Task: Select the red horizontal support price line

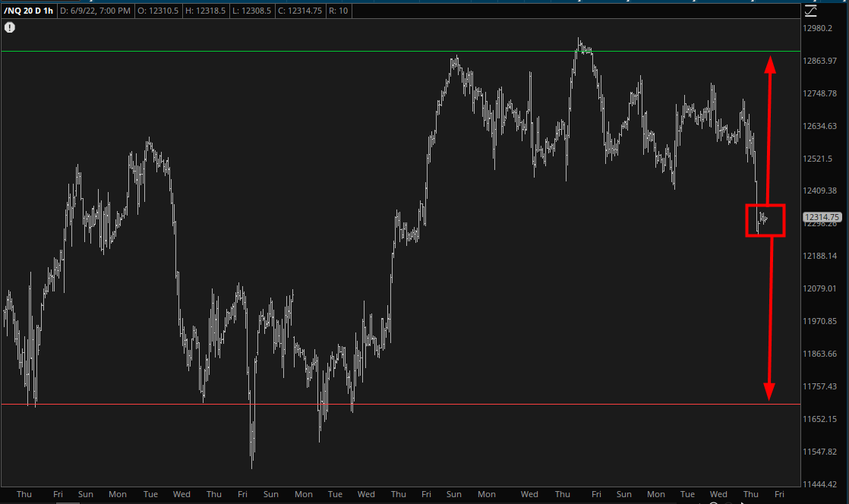Action: [x=380, y=405]
